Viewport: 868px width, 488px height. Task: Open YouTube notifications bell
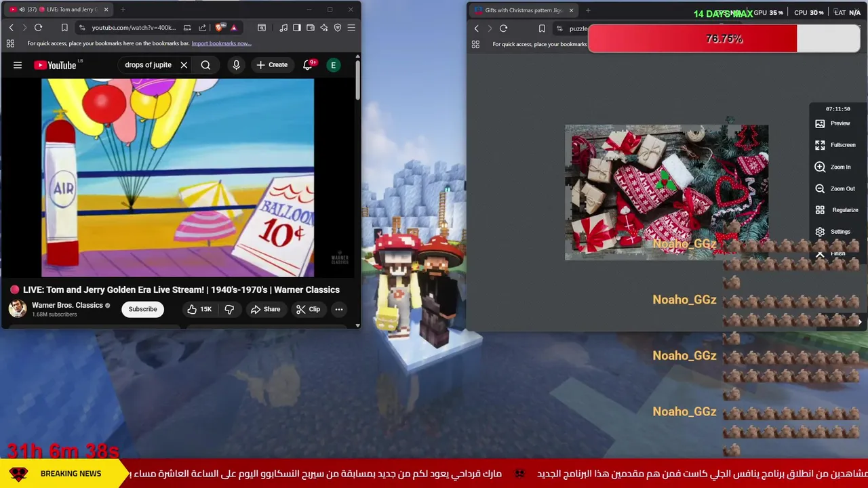308,65
